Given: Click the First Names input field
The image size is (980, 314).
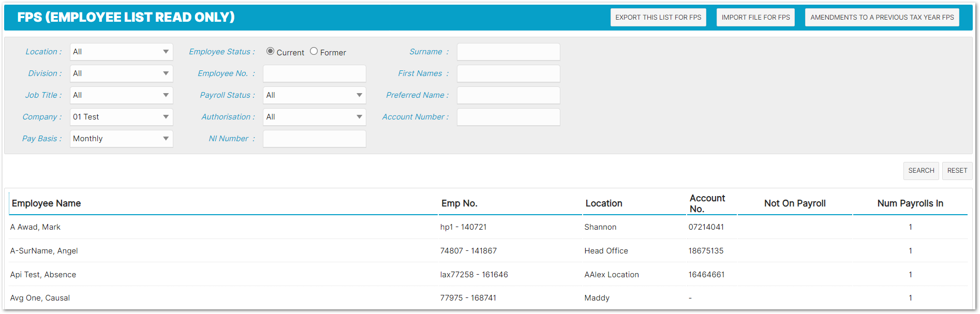Looking at the screenshot, I should [508, 73].
